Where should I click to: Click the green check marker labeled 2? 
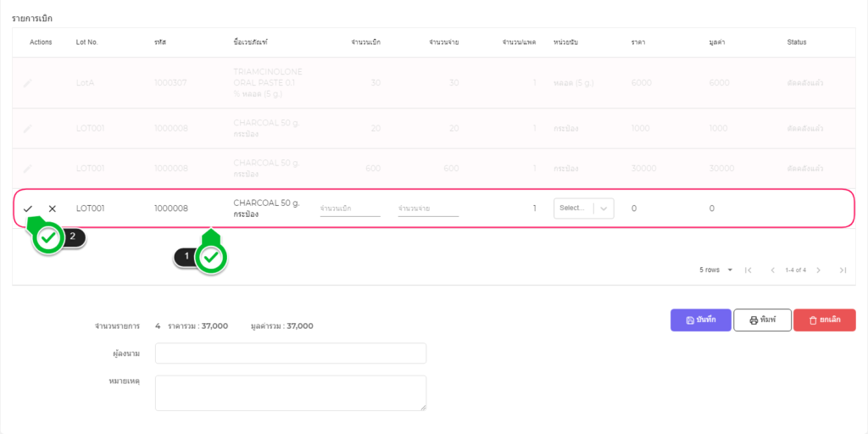tap(48, 239)
